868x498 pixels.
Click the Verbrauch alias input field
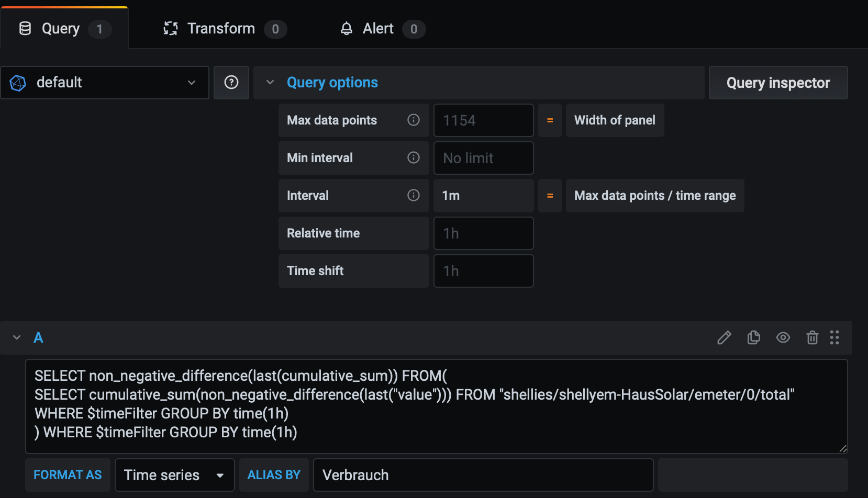click(483, 475)
